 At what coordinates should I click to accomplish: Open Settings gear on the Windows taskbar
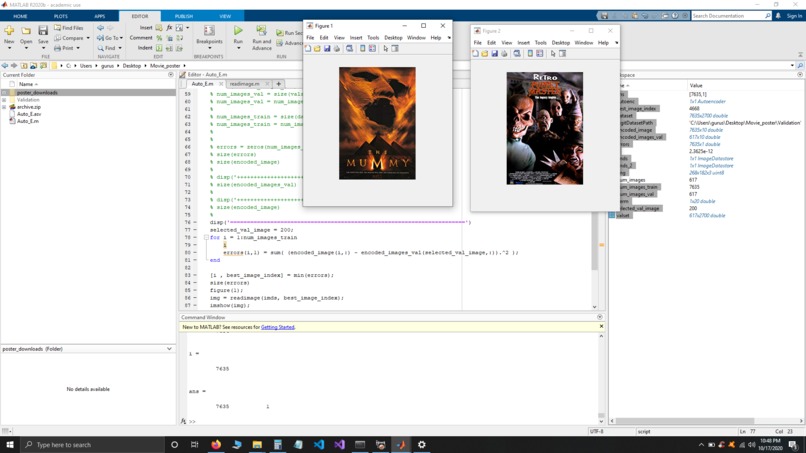coord(422,444)
